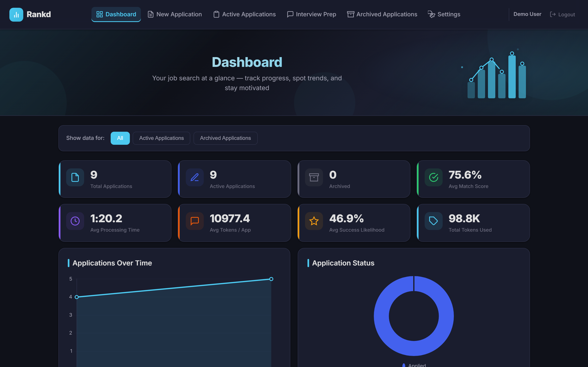This screenshot has width=588, height=367.
Task: Select the All data filter
Action: (120, 138)
